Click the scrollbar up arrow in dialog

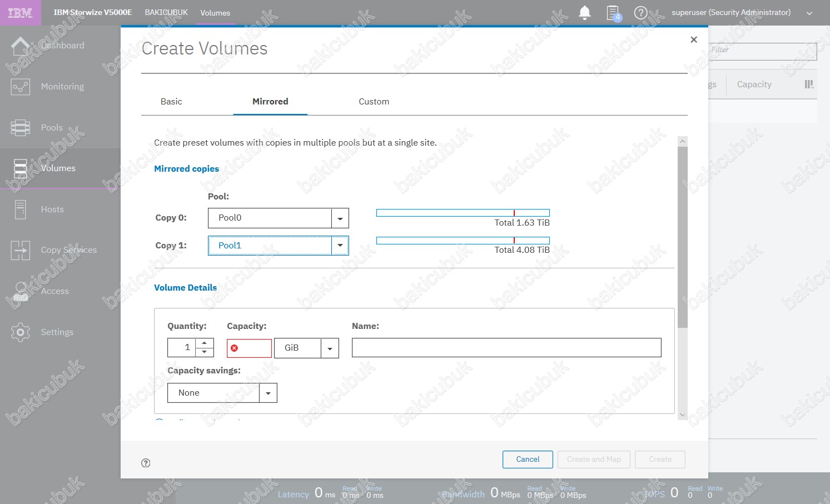(683, 142)
